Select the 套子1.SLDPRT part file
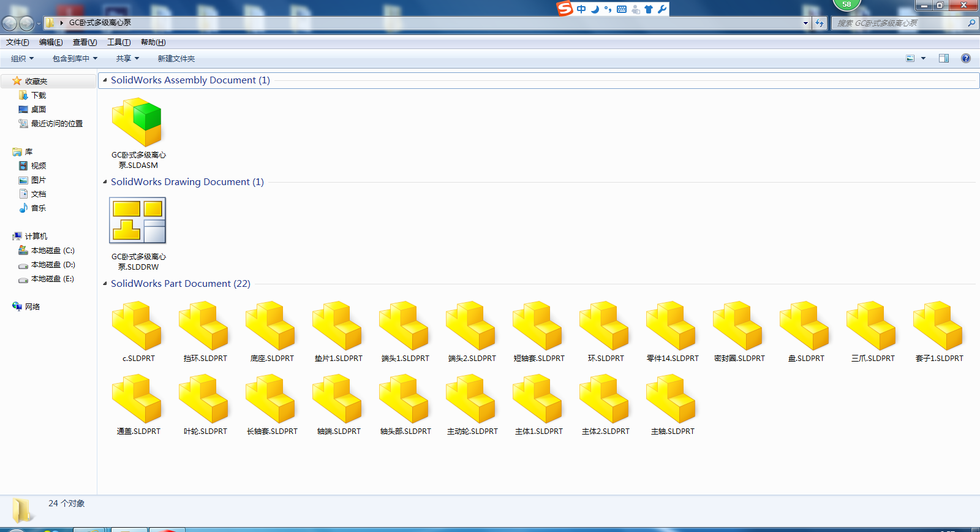This screenshot has width=980, height=532. (x=939, y=332)
